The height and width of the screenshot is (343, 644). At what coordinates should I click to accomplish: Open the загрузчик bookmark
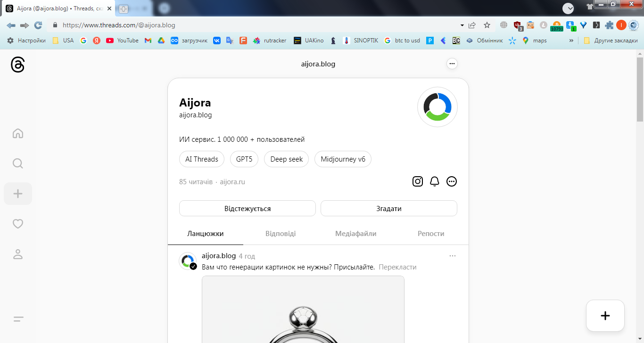click(x=189, y=41)
